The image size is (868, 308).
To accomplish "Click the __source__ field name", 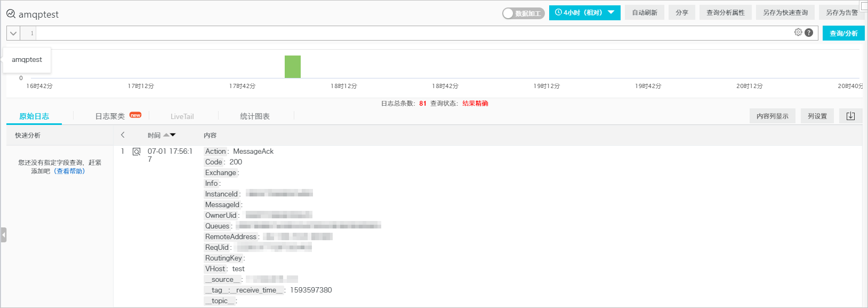I will click(222, 279).
